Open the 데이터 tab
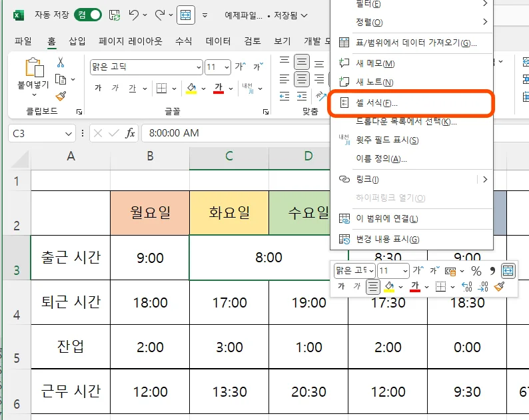The height and width of the screenshot is (420, 529). (x=219, y=41)
